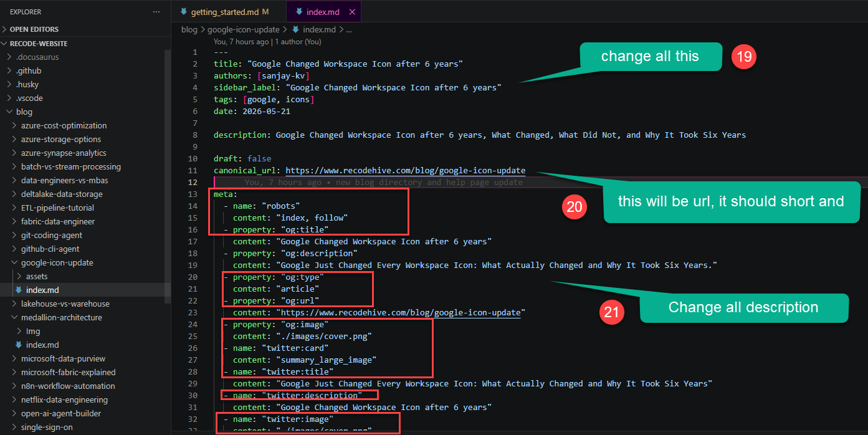Select the index.md editor tab
868x435 pixels.
[x=323, y=12]
